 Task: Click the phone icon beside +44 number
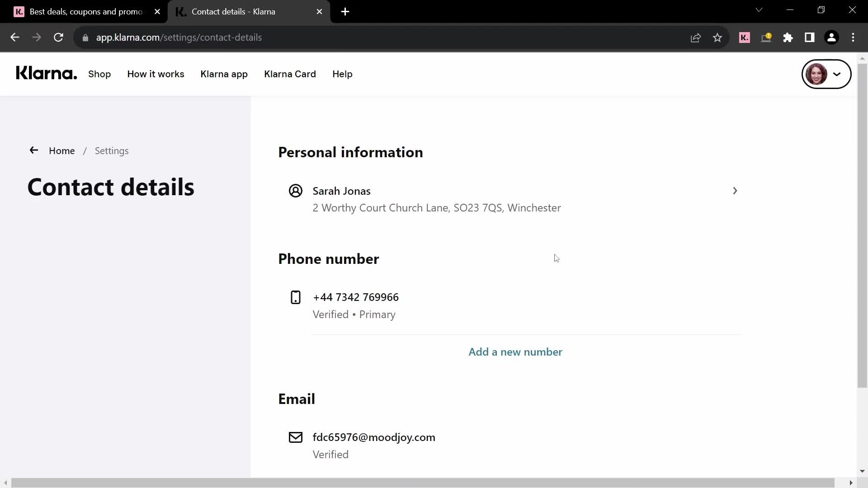tap(296, 297)
